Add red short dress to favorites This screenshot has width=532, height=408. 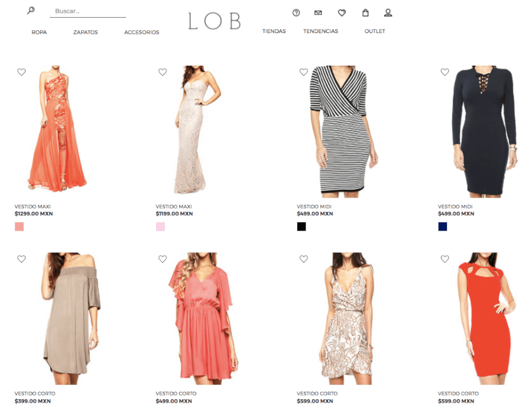tap(445, 259)
